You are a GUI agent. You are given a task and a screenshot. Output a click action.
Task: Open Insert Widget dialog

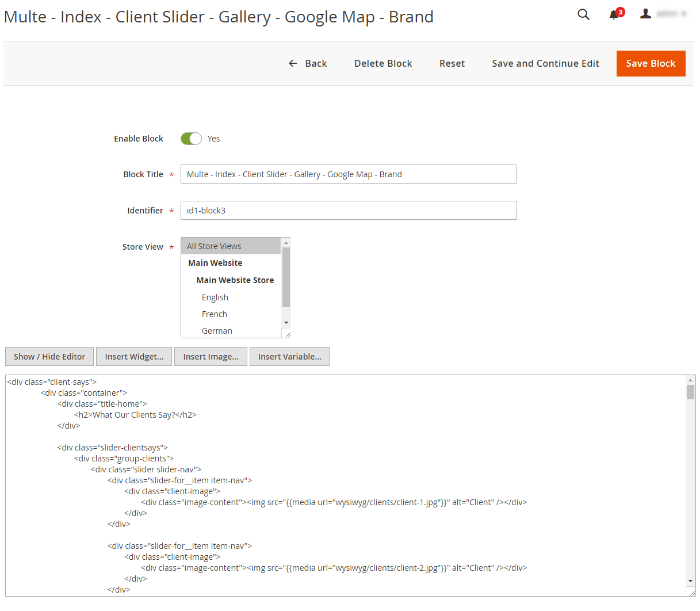134,357
